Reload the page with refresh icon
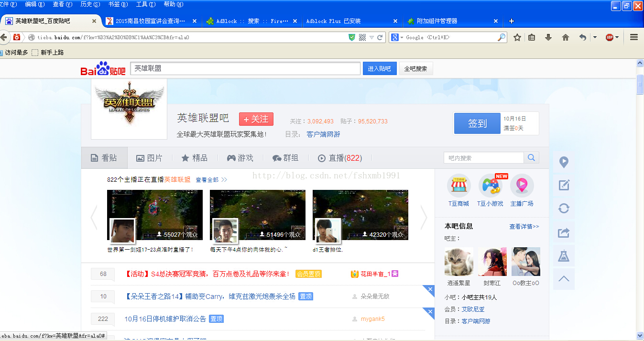The image size is (644, 341). [x=380, y=37]
